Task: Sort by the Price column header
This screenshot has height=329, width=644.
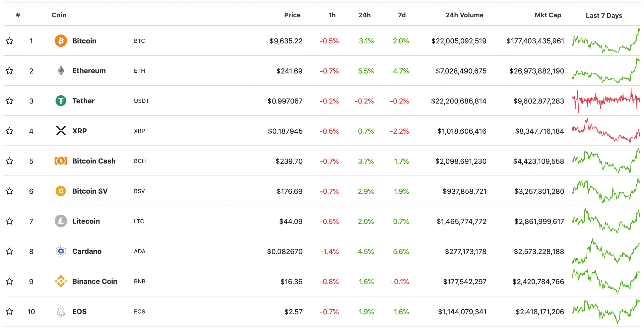Action: coord(292,15)
